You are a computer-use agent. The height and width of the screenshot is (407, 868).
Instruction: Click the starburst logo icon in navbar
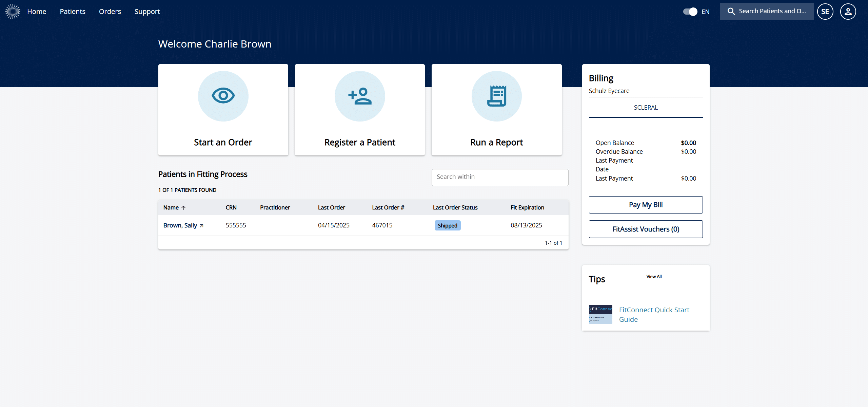coord(13,12)
